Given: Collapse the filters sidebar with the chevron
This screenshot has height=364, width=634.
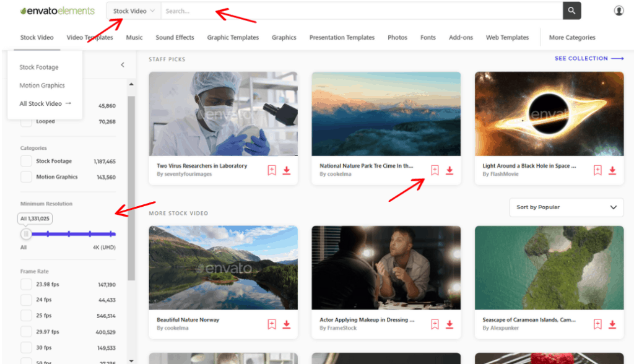Looking at the screenshot, I should coord(122,64).
